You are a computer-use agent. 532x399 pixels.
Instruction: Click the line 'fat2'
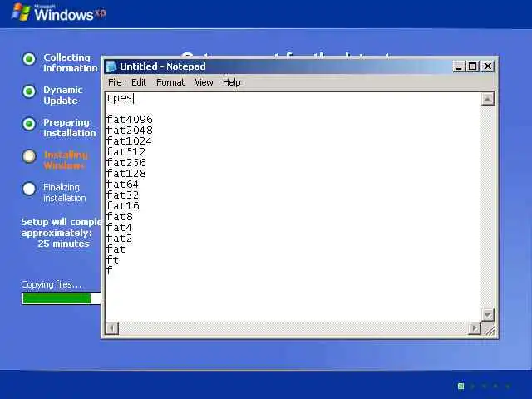tap(119, 239)
